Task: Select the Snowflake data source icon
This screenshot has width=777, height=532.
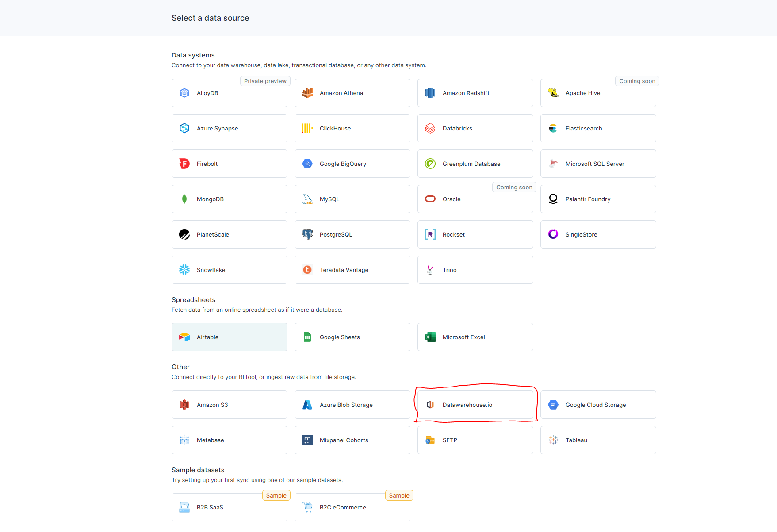Action: tap(184, 270)
